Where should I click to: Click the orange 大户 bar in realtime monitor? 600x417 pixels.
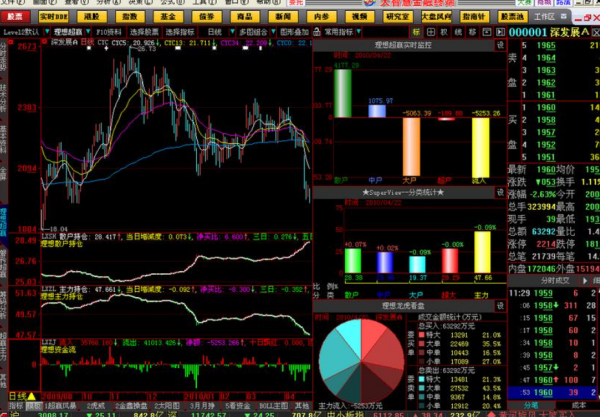pyautogui.click(x=411, y=147)
